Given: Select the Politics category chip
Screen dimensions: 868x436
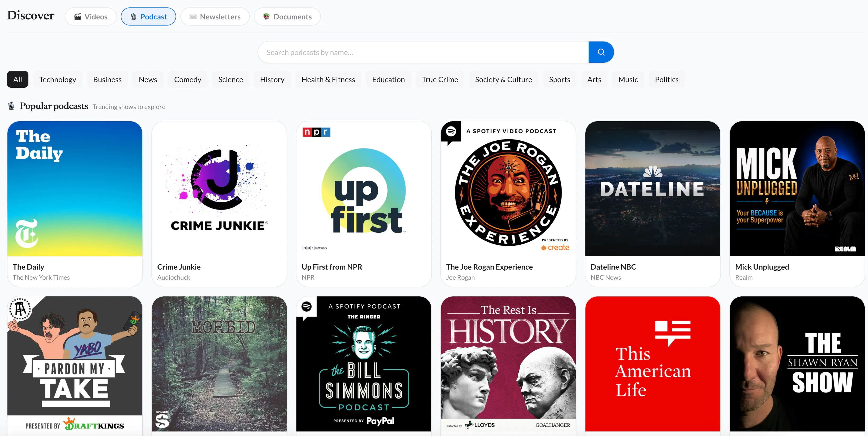Looking at the screenshot, I should pos(666,79).
